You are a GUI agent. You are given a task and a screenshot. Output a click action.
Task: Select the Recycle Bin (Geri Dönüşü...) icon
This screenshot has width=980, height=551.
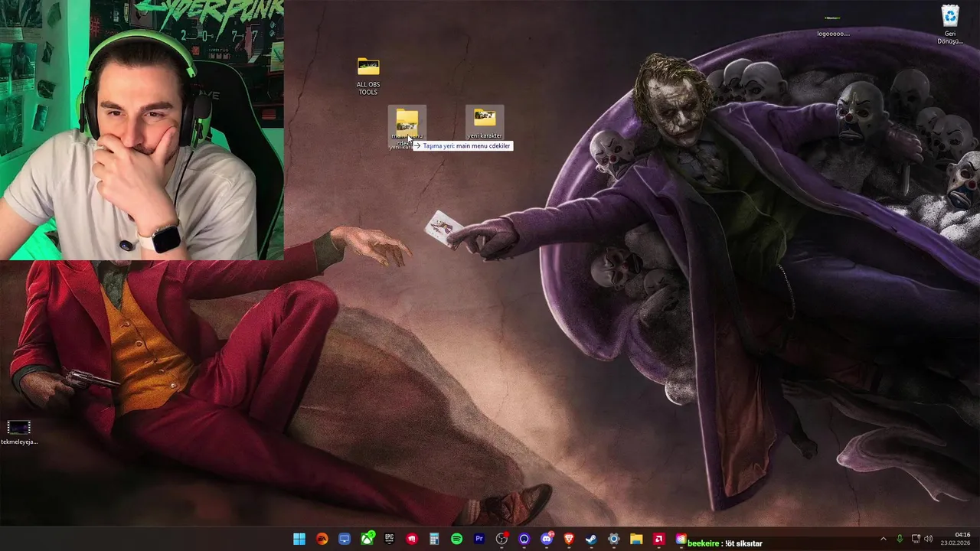pos(950,24)
